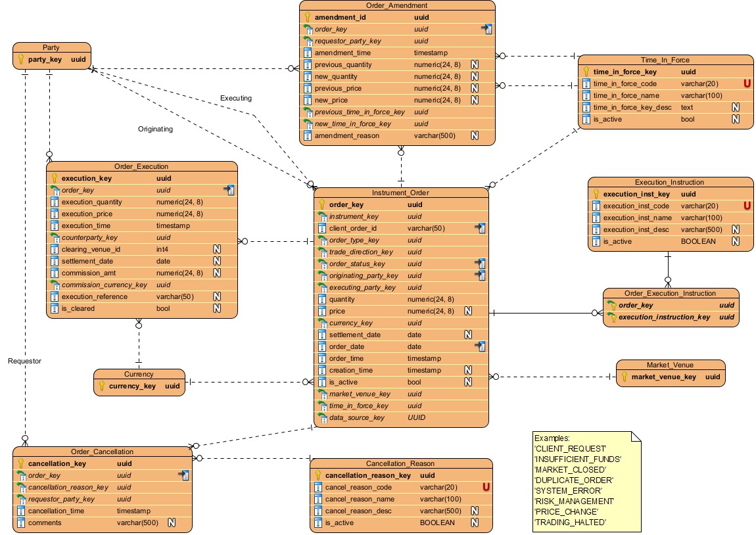Select the Execution_Instruction table header
The height and width of the screenshot is (535, 756).
tap(669, 182)
